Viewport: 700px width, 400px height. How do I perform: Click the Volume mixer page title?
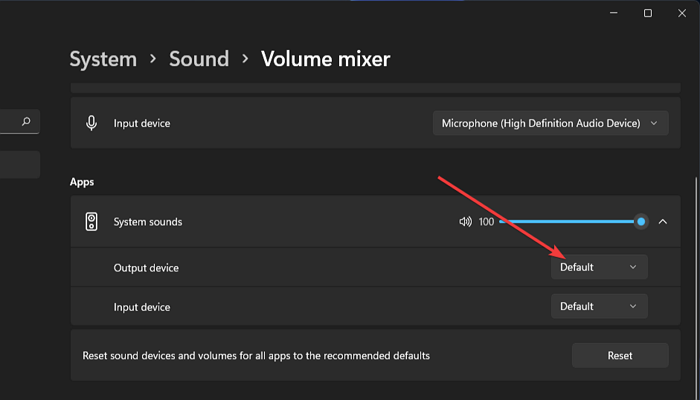325,59
